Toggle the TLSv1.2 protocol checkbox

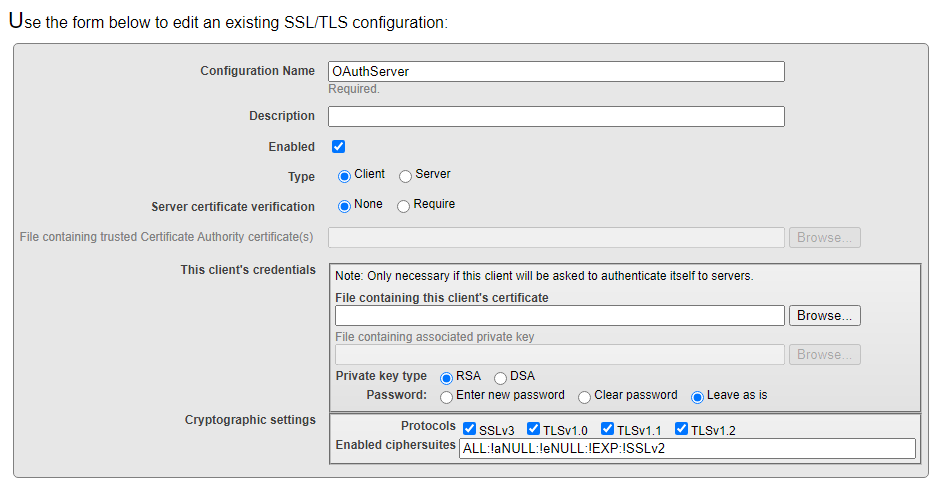click(681, 429)
